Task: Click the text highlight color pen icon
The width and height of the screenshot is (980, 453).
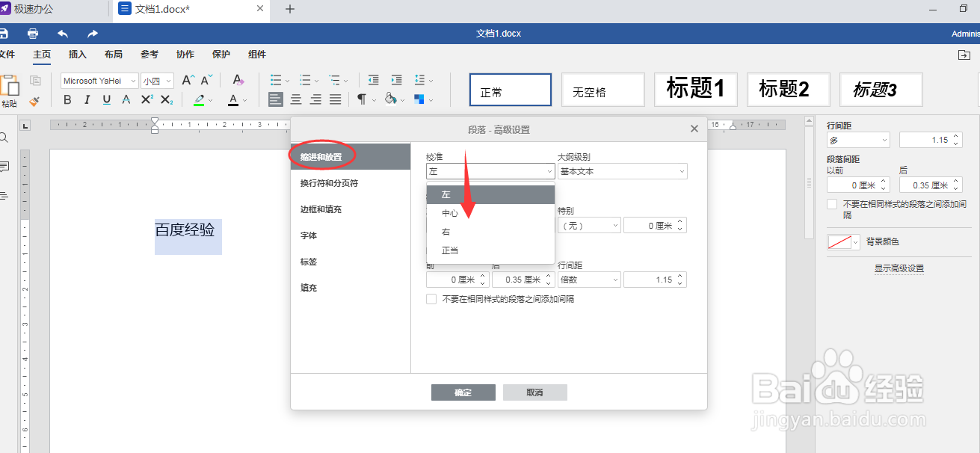Action: click(200, 99)
